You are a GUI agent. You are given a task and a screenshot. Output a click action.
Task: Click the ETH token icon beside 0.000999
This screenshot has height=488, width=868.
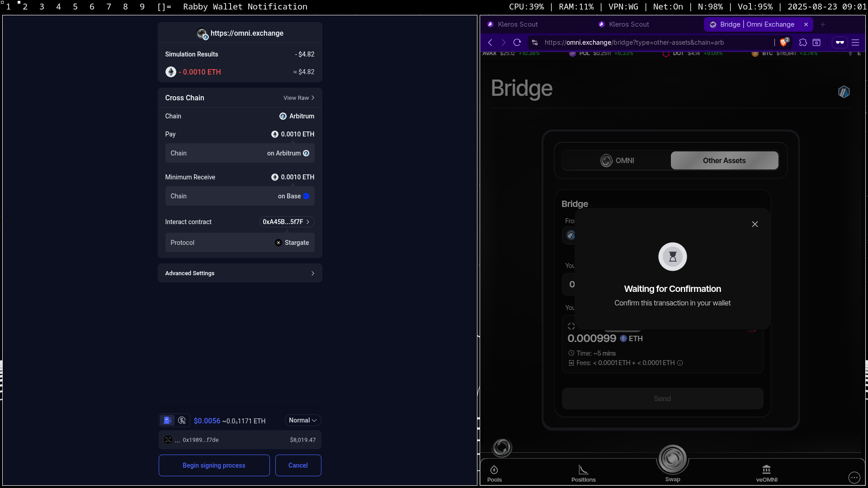623,338
